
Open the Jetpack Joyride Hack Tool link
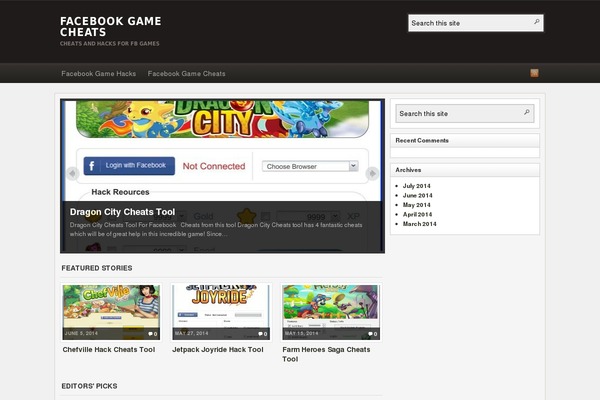pos(218,349)
